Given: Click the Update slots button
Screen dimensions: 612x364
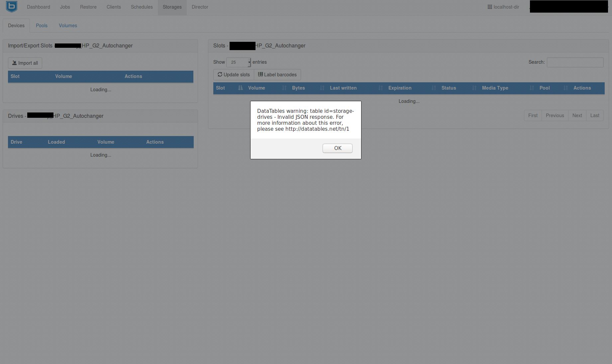Looking at the screenshot, I should click(x=234, y=75).
